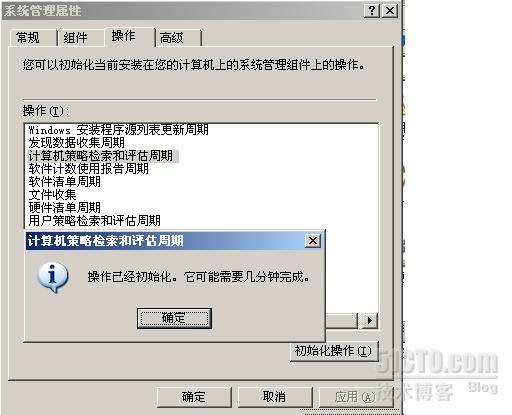Select the 操作 tab
This screenshot has width=512, height=415.
tap(130, 36)
